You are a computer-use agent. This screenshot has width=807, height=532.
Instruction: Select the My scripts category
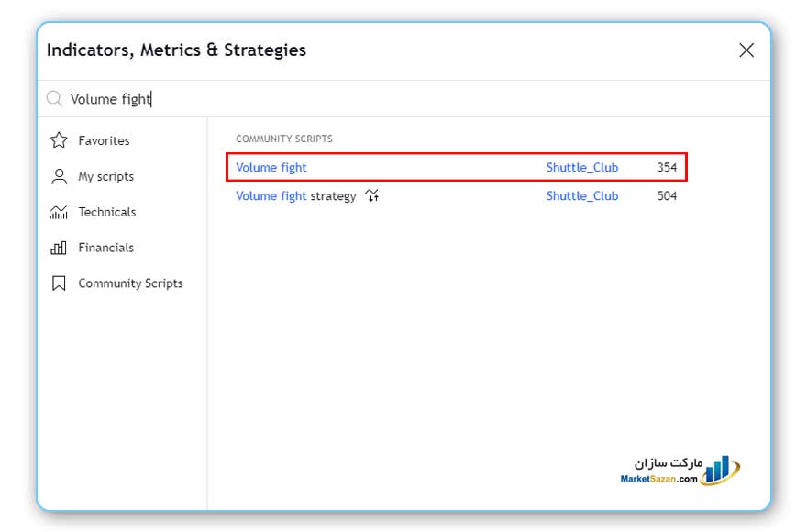pyautogui.click(x=105, y=176)
